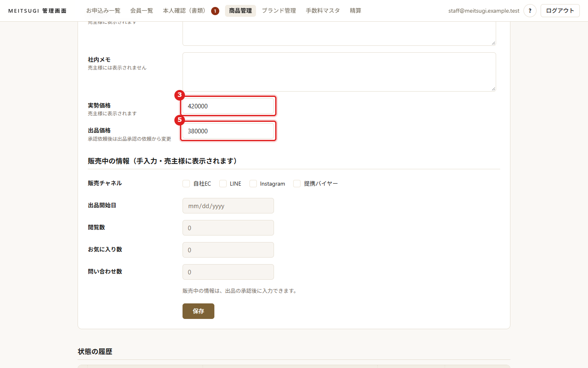Open 手数料マスタ page

pos(323,11)
